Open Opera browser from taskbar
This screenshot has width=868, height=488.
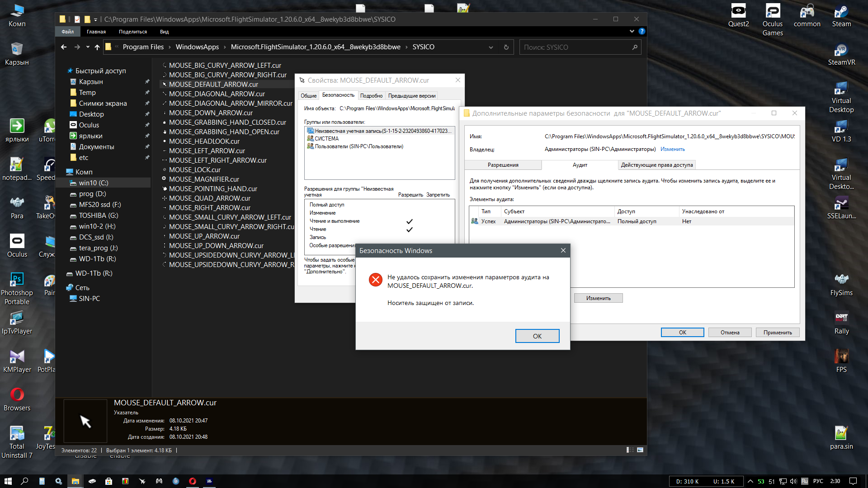[x=193, y=481]
